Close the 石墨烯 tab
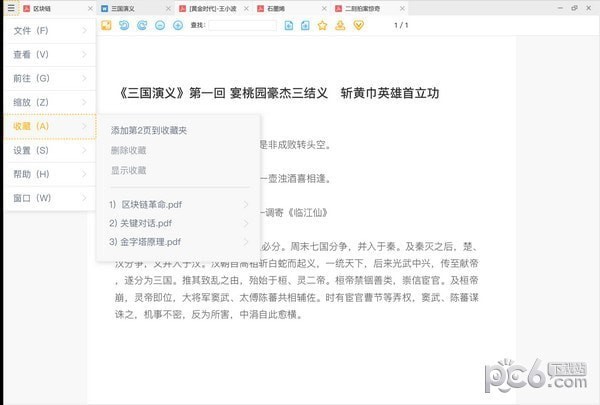The height and width of the screenshot is (405, 600). point(324,8)
